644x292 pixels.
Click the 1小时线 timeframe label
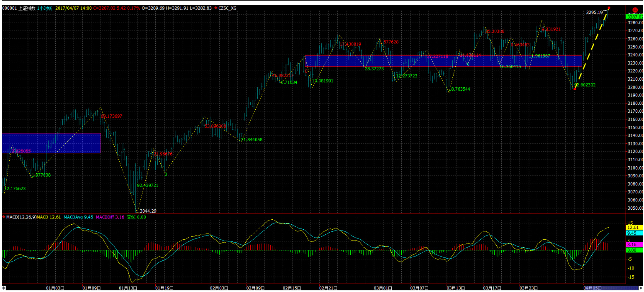point(44,8)
